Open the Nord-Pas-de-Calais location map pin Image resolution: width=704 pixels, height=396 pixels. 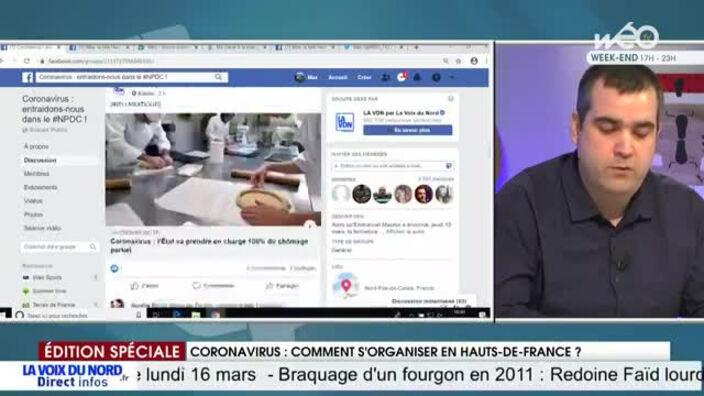pos(345,286)
